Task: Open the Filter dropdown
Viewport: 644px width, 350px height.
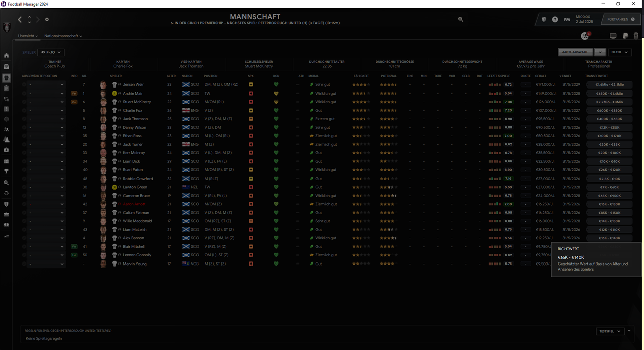Action: pos(620,52)
